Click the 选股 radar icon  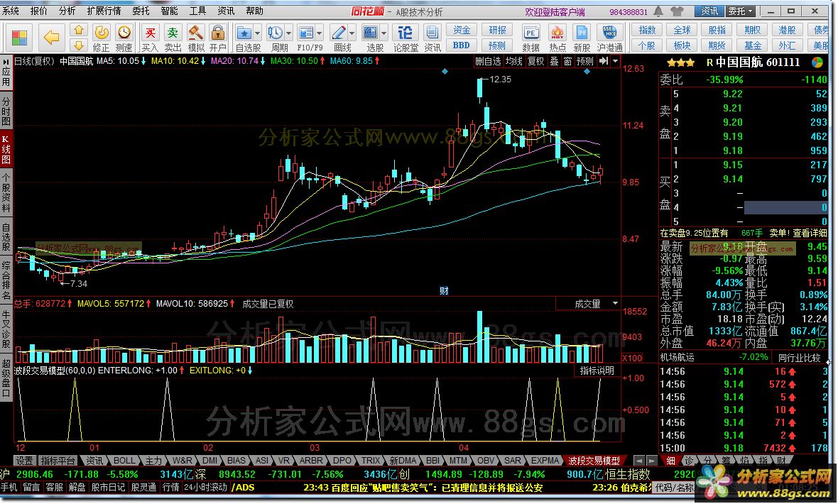point(371,33)
